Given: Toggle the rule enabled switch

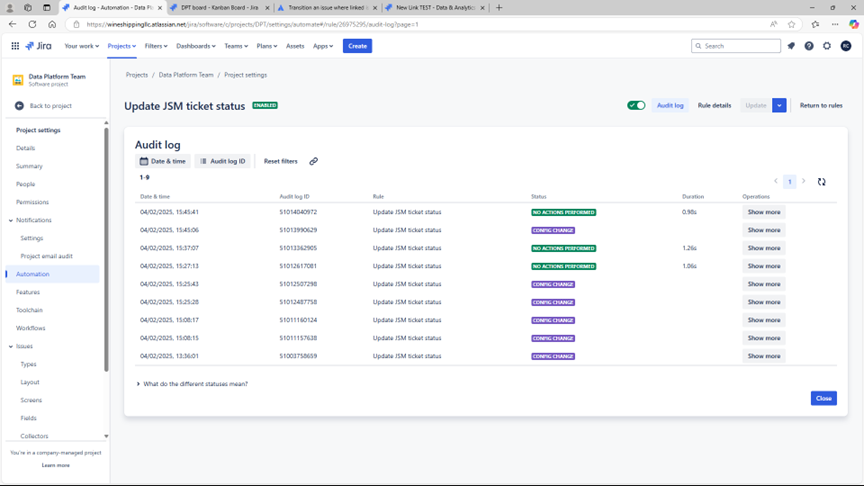Looking at the screenshot, I should coord(636,105).
